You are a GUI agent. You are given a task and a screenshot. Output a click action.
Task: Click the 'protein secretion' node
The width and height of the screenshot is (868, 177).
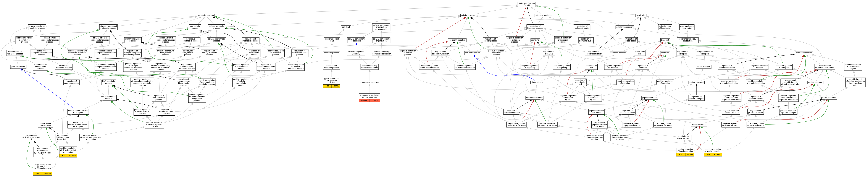(x=829, y=98)
